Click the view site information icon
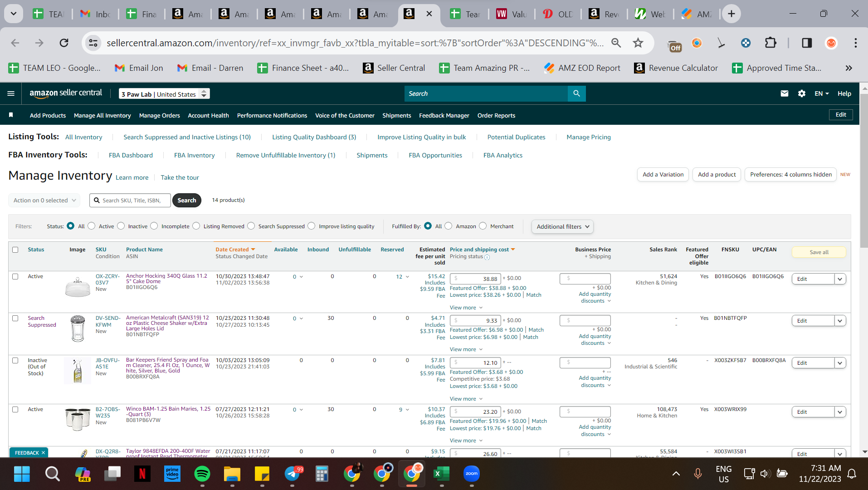868x490 pixels. pyautogui.click(x=93, y=43)
